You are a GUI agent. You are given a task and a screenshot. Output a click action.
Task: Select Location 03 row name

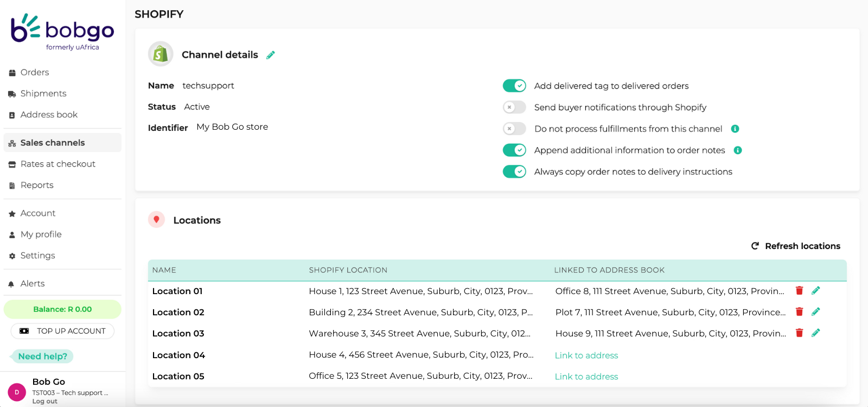click(x=178, y=334)
